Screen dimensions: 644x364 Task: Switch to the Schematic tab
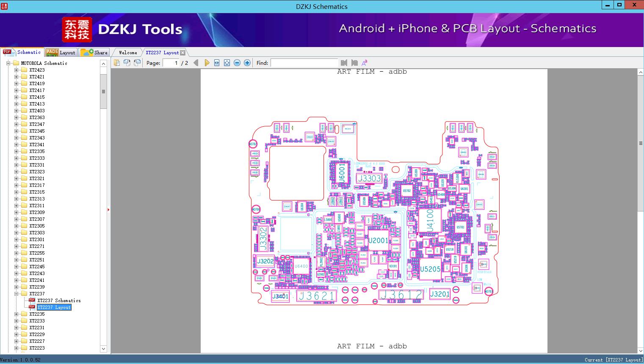point(22,52)
